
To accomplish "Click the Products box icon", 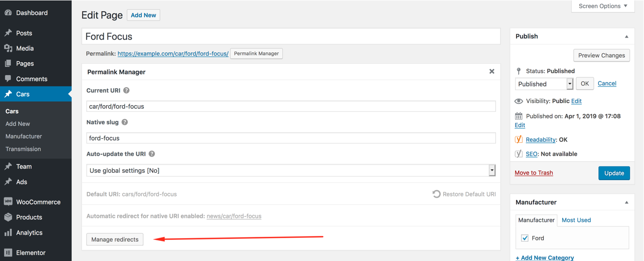I will point(8,217).
